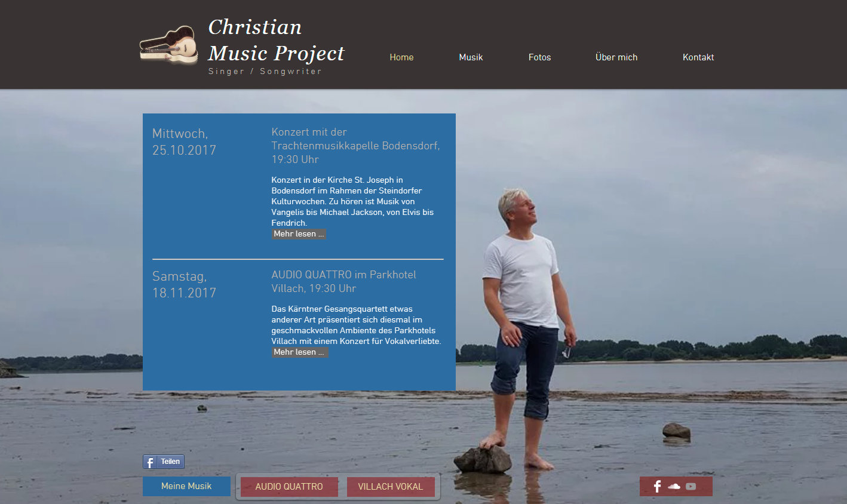Click the Singer / Songwriter subtitle
The width and height of the screenshot is (847, 504).
coord(265,71)
